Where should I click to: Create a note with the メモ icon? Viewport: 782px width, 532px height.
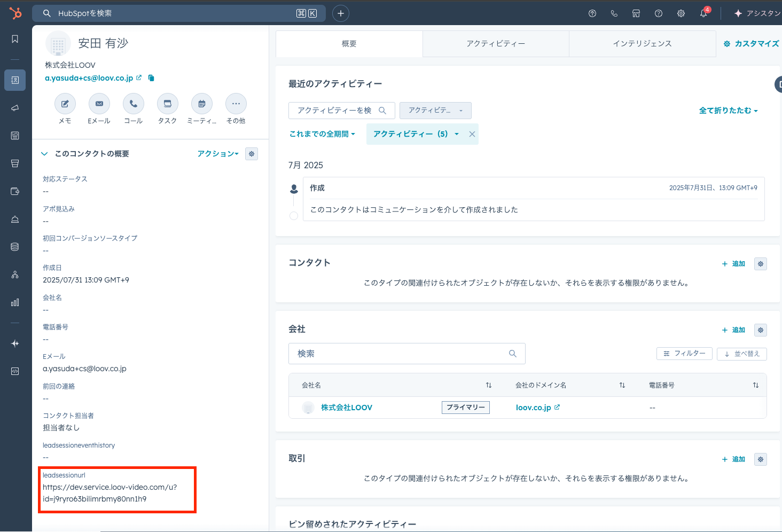point(65,104)
